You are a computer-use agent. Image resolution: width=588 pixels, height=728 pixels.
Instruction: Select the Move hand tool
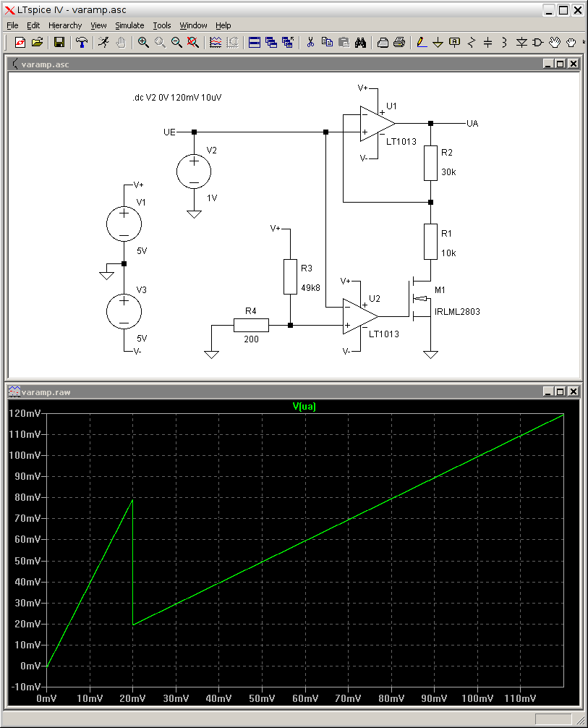(x=555, y=42)
